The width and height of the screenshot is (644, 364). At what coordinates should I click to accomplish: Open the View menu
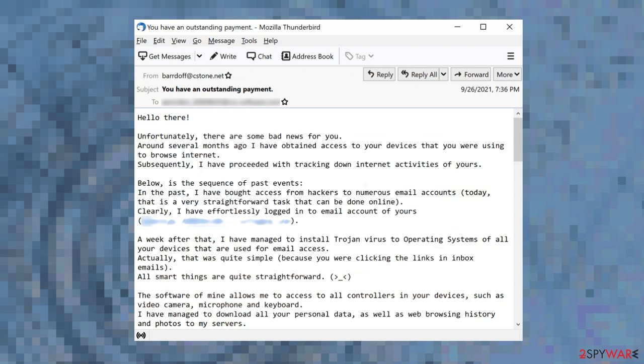point(179,41)
